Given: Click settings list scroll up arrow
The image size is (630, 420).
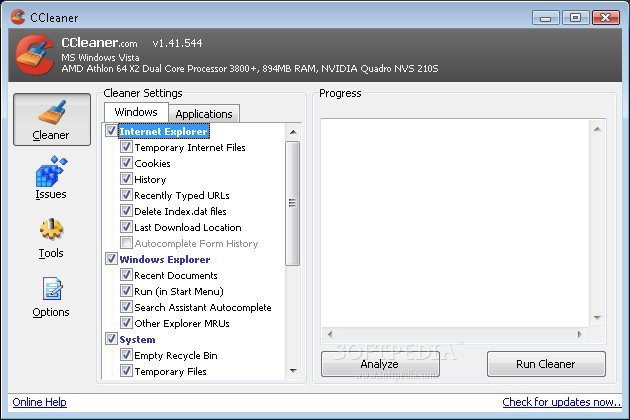Looking at the screenshot, I should [x=293, y=132].
